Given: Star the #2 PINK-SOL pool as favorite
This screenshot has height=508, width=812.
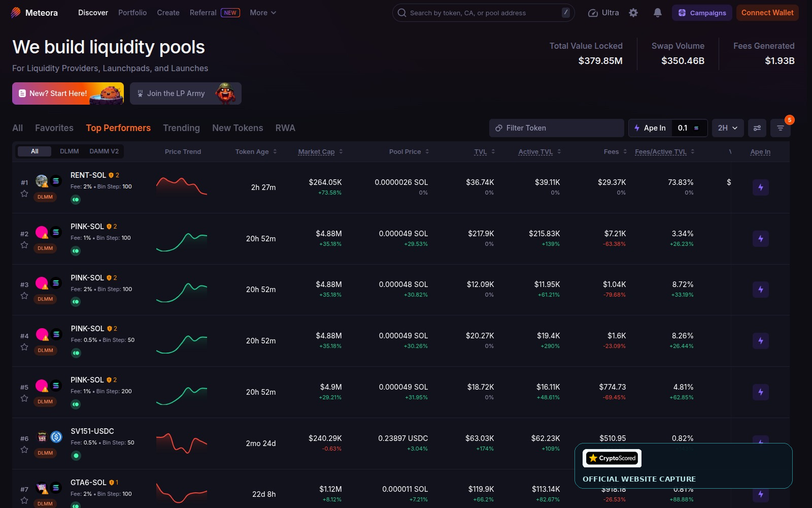Looking at the screenshot, I should (24, 245).
